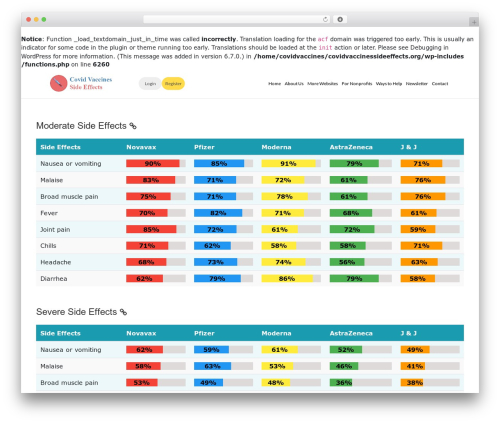The height and width of the screenshot is (423, 500).
Task: Click the browser address bar
Action: [237, 20]
